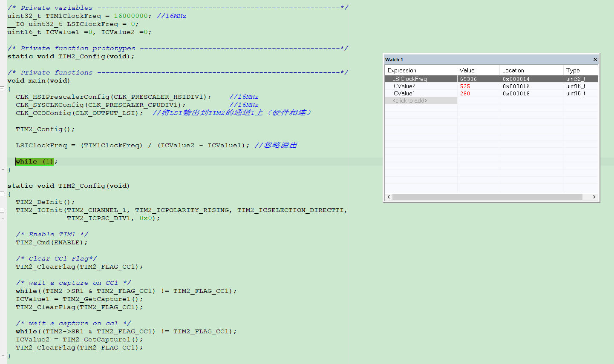
Task: Click the 'TIM2_ICPSC_DIV1, 0x0);' line
Action: click(x=113, y=218)
